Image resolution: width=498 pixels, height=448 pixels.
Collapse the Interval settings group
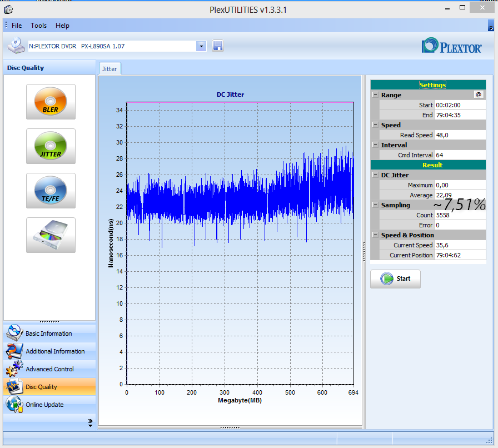[375, 145]
